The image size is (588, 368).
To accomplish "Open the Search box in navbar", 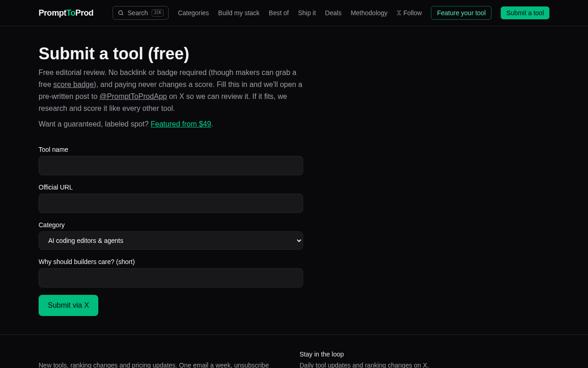I will pos(141,13).
